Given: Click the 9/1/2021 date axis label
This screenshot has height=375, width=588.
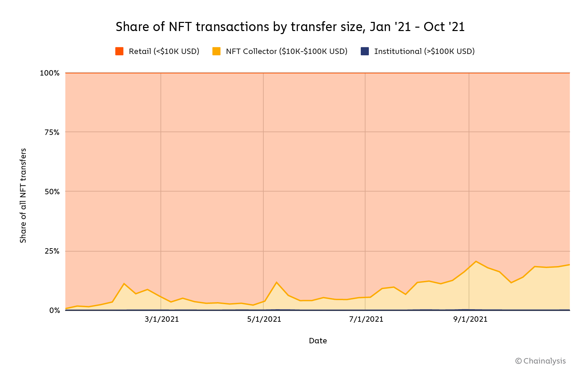Looking at the screenshot, I should pyautogui.click(x=470, y=319).
